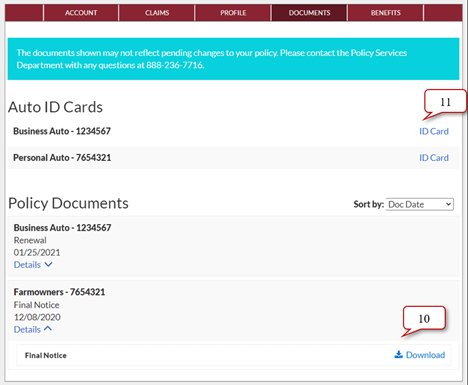This screenshot has height=385, width=468.
Task: Click the 'Auto ID Cards' heading
Action: point(55,107)
